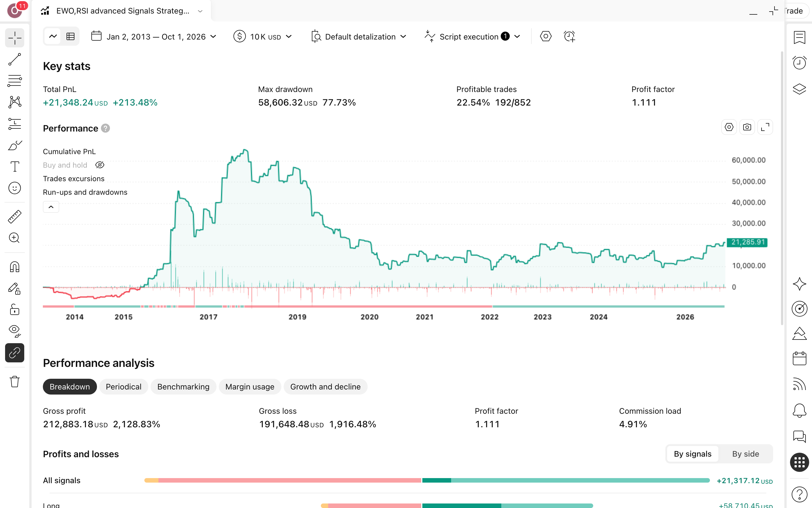
Task: Remove drawings with trash icon
Action: click(x=15, y=382)
